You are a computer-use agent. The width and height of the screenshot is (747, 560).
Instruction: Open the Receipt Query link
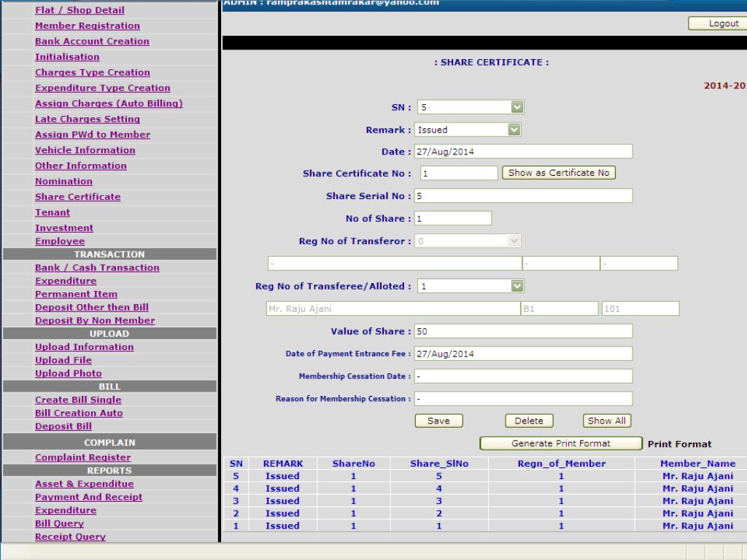(70, 537)
